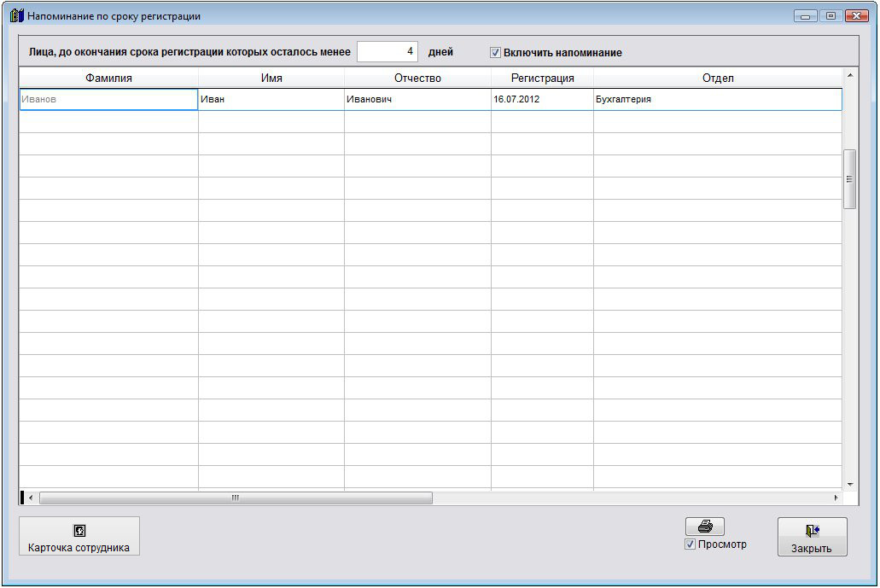Click the vertical scrollbar up arrow
880x588 pixels.
pyautogui.click(x=849, y=75)
